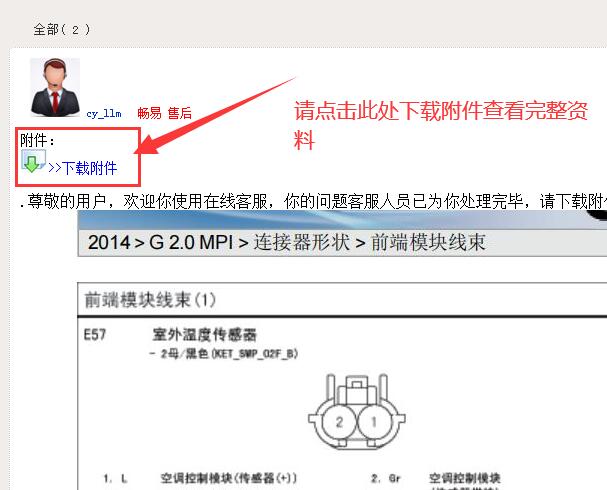Click the E57 connector code
Image resolution: width=607 pixels, height=490 pixels.
(x=95, y=334)
